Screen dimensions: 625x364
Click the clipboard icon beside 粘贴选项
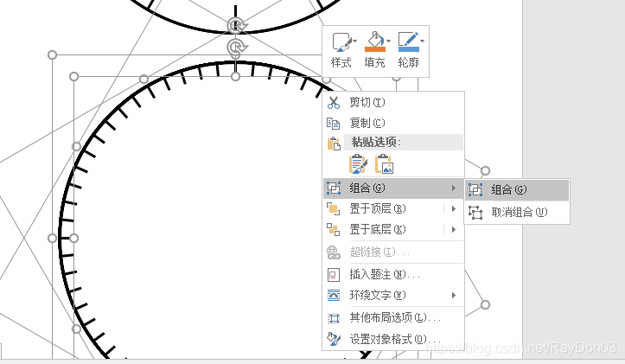pyautogui.click(x=334, y=144)
